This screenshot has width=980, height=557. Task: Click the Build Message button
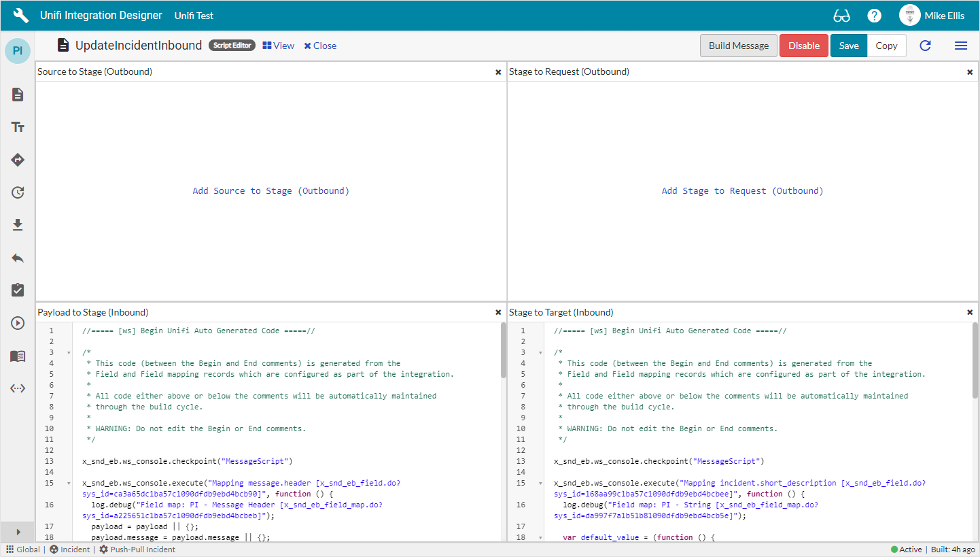[x=738, y=46]
